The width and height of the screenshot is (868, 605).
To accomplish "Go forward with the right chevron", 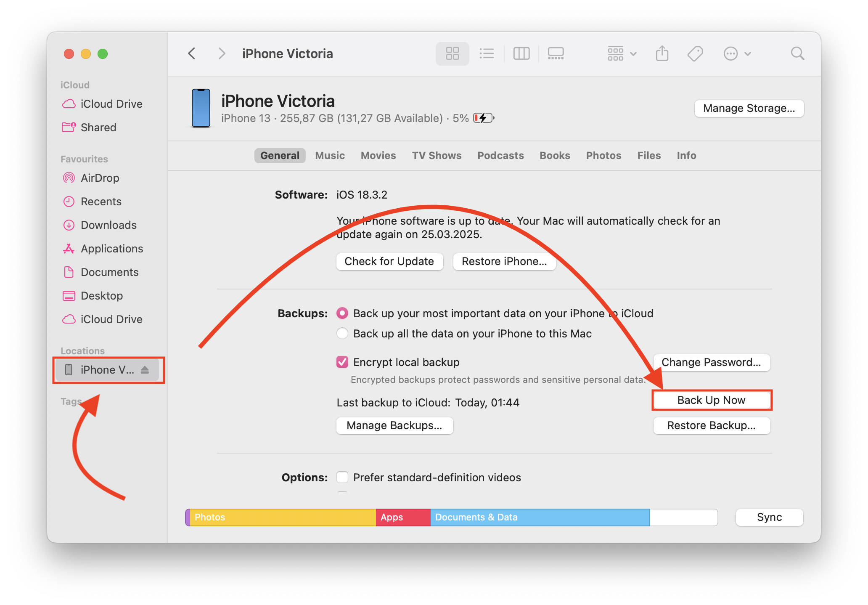I will (x=222, y=54).
